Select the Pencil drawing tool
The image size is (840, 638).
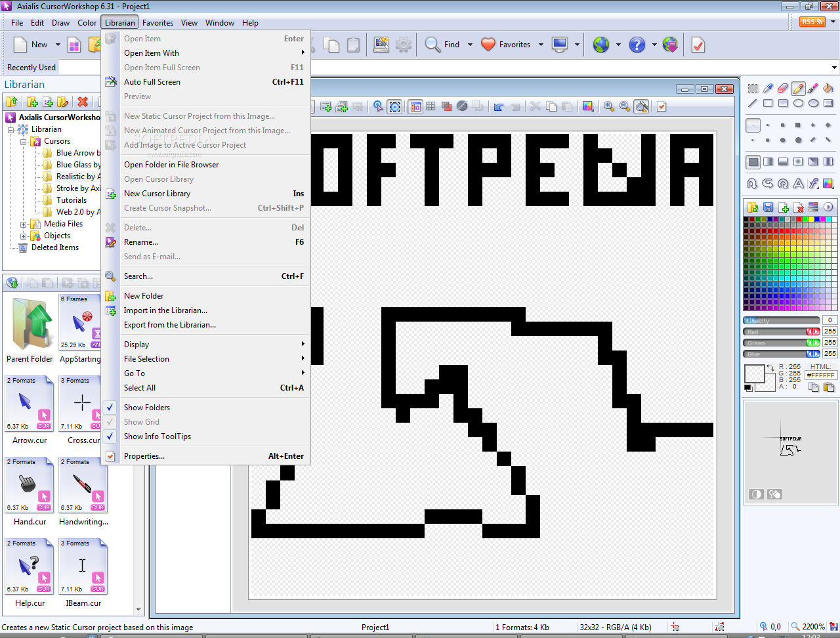click(x=798, y=88)
